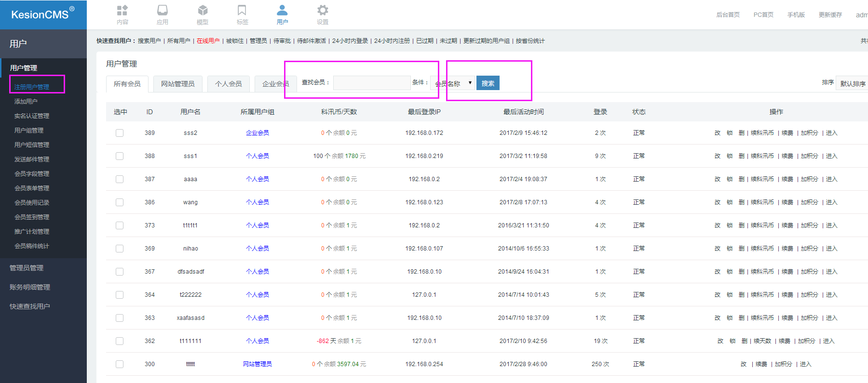Open the 后台首页 link
868x383 pixels.
pos(728,15)
